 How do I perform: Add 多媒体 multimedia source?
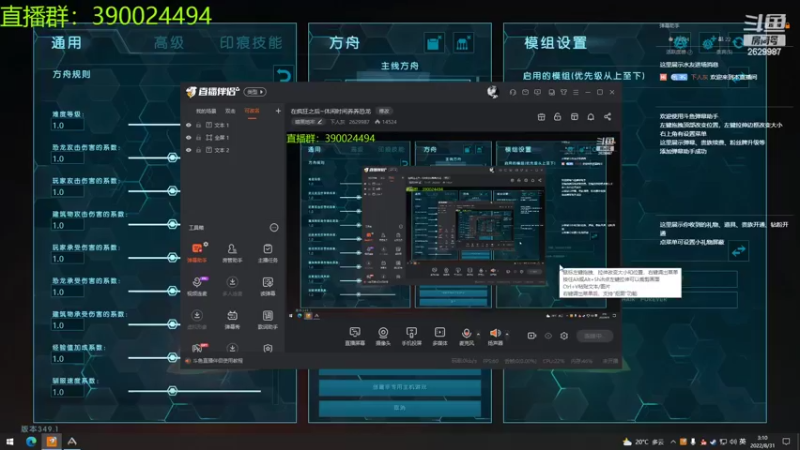pos(439,336)
